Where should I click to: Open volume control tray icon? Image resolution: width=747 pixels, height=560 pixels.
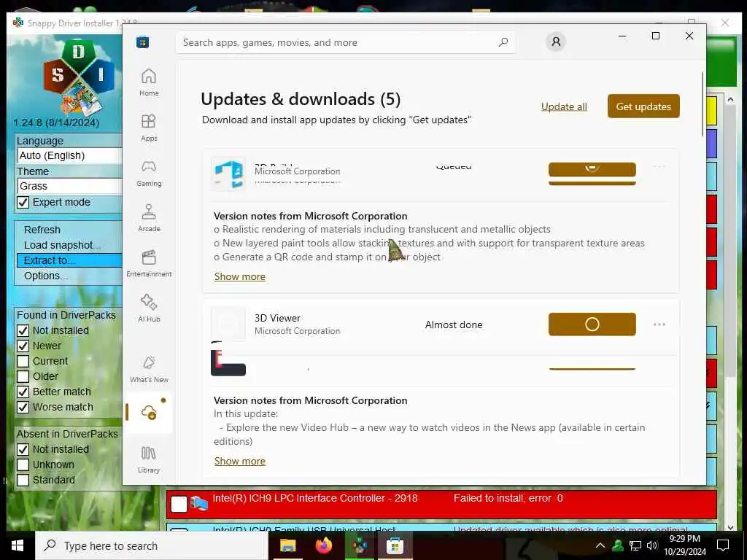(x=651, y=545)
